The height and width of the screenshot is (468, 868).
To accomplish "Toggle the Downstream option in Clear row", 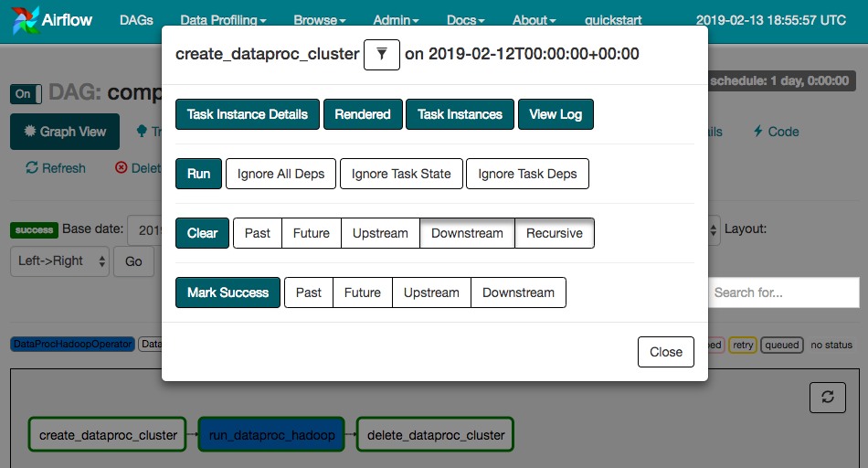I will coord(467,233).
